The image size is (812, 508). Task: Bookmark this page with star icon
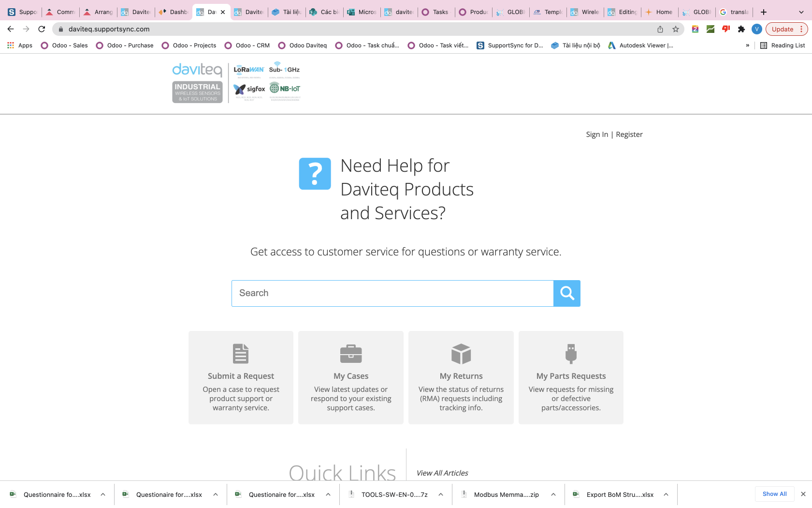point(676,29)
